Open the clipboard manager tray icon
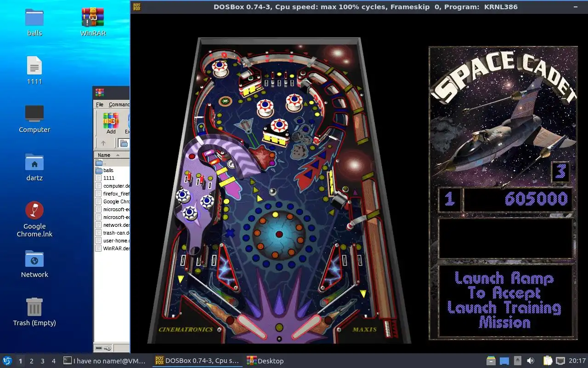 coord(548,361)
